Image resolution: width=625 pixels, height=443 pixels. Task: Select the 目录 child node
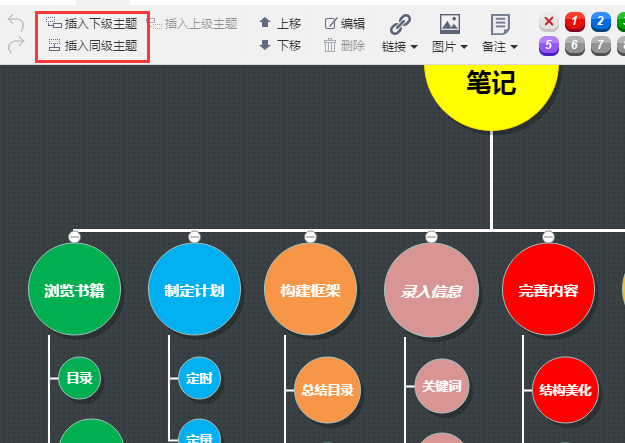coord(80,378)
